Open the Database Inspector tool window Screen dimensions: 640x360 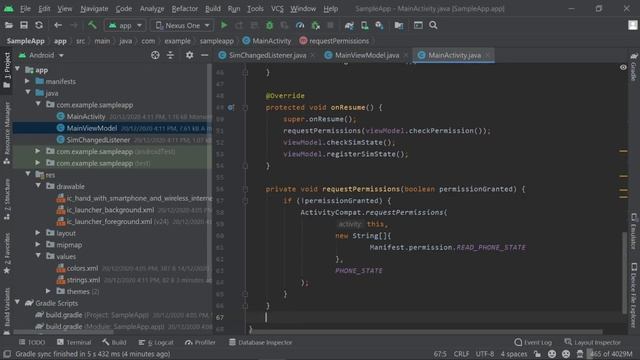(x=260, y=342)
